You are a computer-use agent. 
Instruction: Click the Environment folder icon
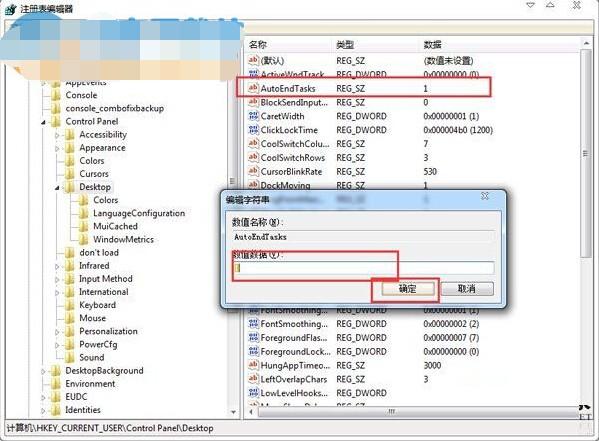56,384
